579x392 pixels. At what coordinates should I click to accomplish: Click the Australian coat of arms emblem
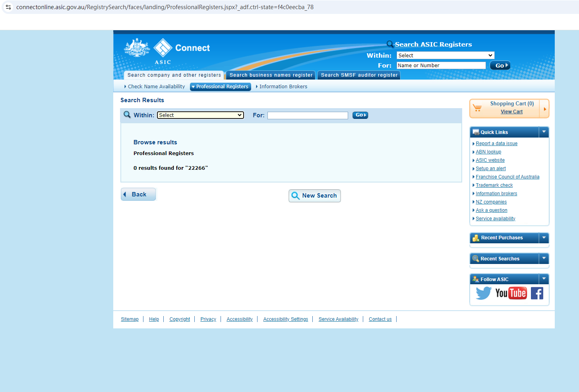coord(137,48)
